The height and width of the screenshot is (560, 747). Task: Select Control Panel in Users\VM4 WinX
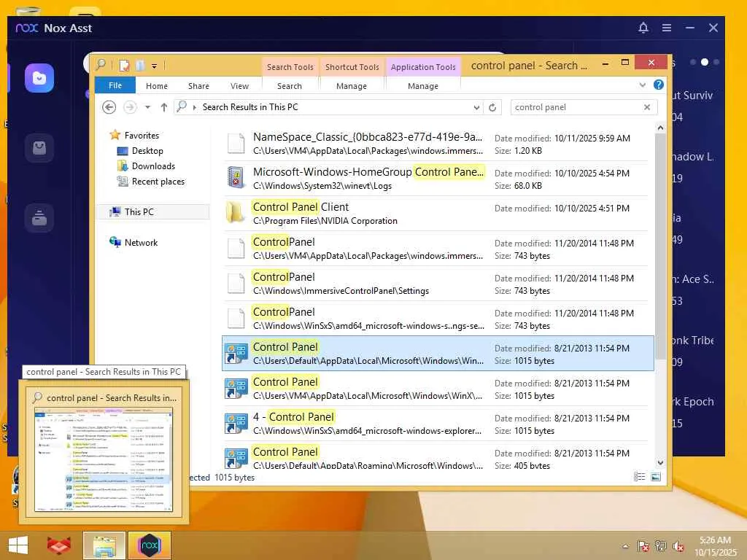coord(438,389)
